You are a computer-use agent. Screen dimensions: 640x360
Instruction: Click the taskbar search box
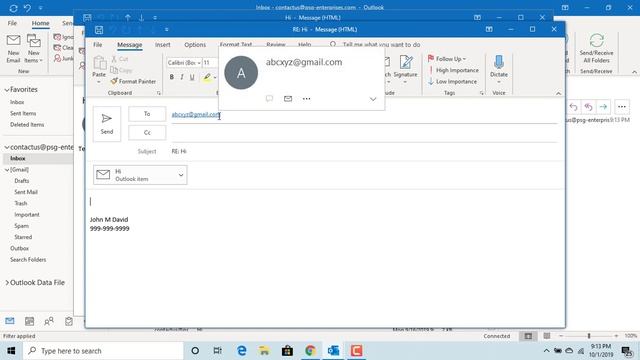click(x=103, y=351)
